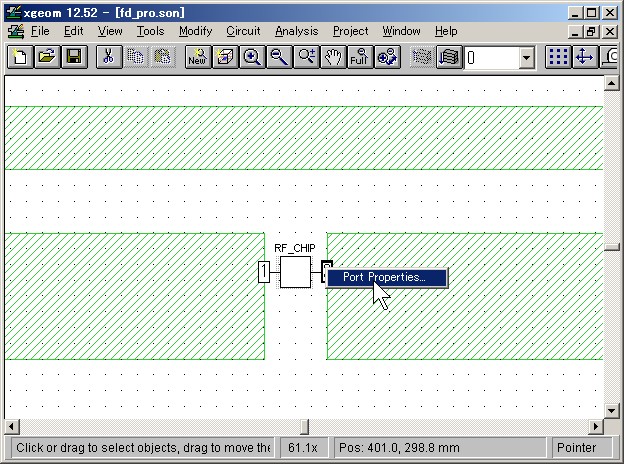Open the View menu
Viewport: 624px width, 464px height.
110,31
